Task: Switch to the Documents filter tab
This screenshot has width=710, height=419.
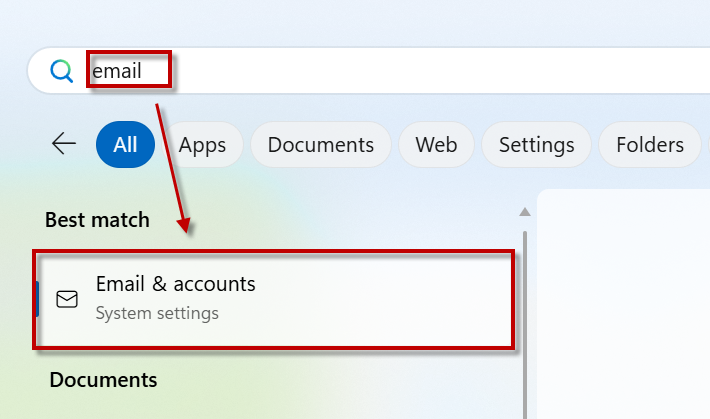Action: coord(320,145)
